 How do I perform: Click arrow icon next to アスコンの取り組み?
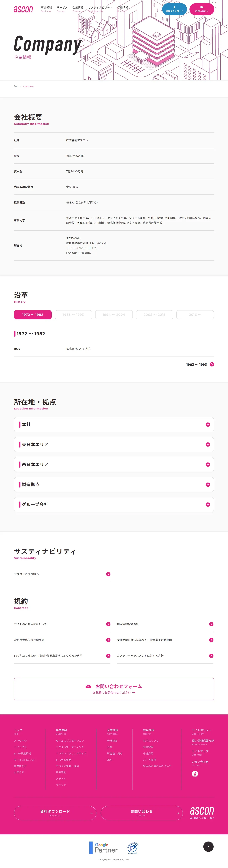(108, 574)
